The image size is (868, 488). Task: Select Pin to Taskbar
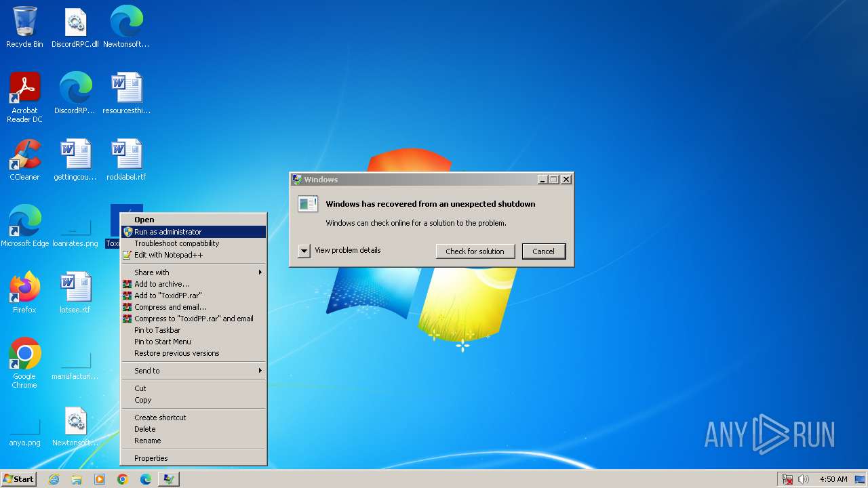(193, 330)
